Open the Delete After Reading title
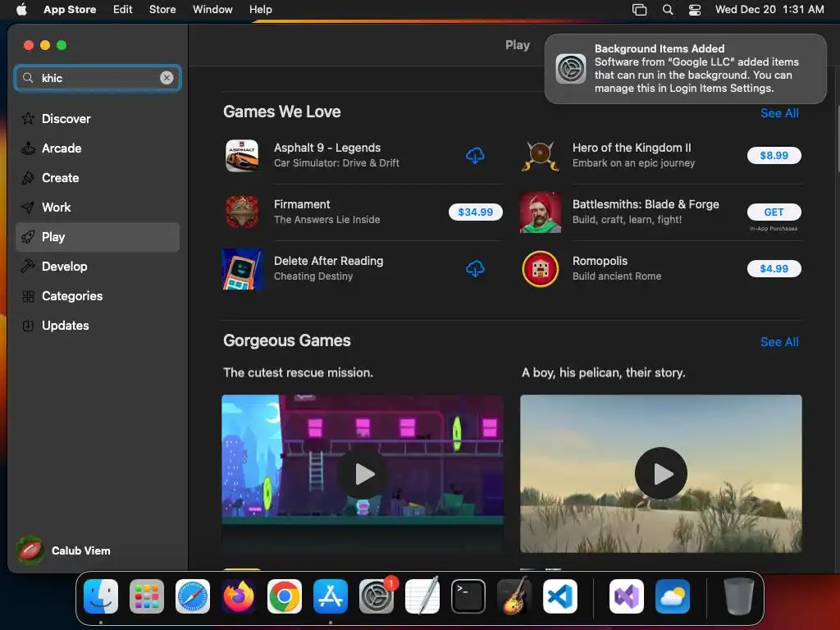840x630 pixels. pyautogui.click(x=328, y=261)
